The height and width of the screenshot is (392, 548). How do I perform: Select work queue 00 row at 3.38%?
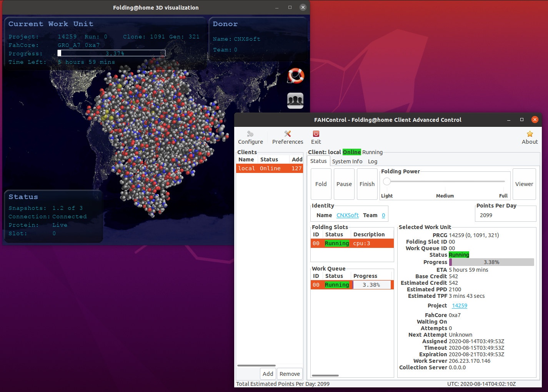click(352, 285)
